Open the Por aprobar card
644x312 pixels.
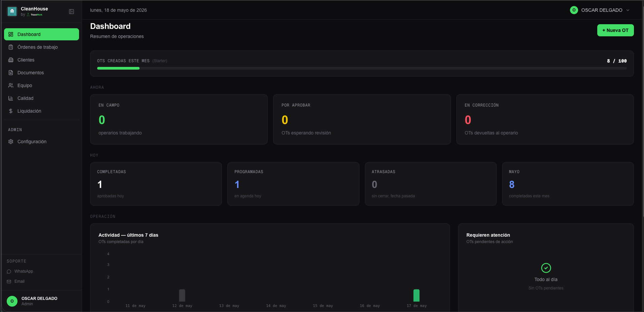pyautogui.click(x=362, y=119)
